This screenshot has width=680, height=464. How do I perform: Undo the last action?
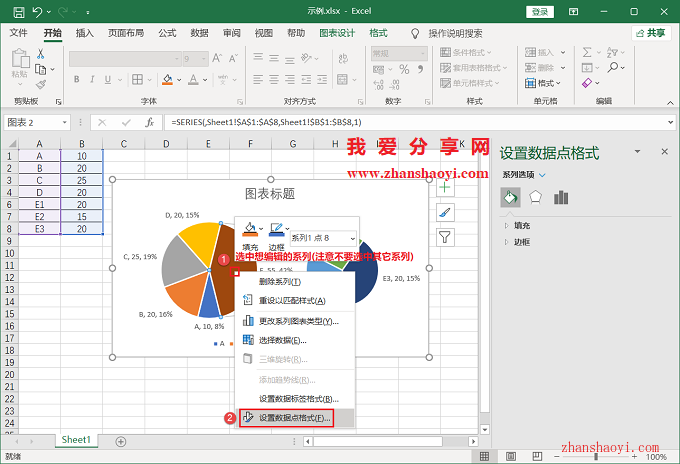pyautogui.click(x=38, y=12)
